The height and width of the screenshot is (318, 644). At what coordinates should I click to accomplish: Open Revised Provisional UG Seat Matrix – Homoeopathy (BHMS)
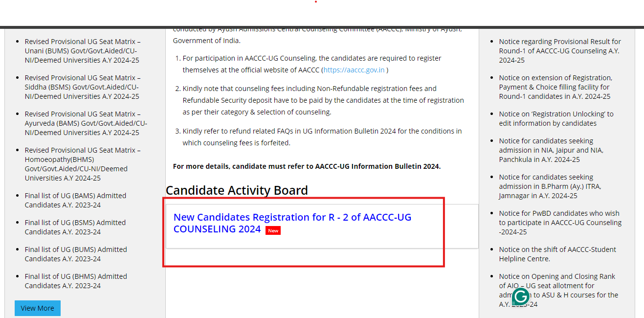pos(82,159)
